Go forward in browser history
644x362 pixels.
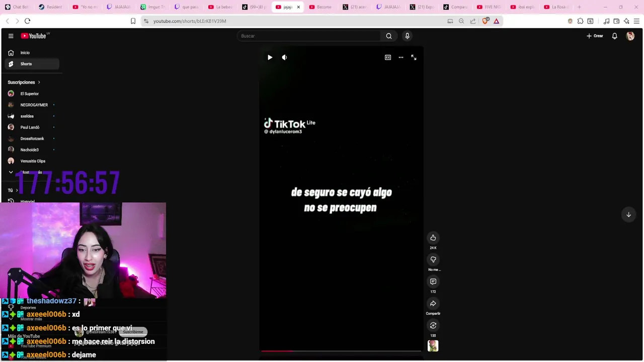coord(17,21)
